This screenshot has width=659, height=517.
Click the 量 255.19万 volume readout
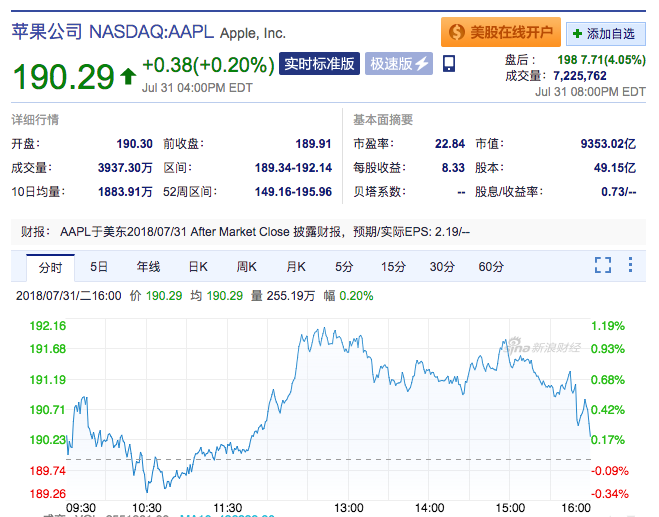coord(283,295)
